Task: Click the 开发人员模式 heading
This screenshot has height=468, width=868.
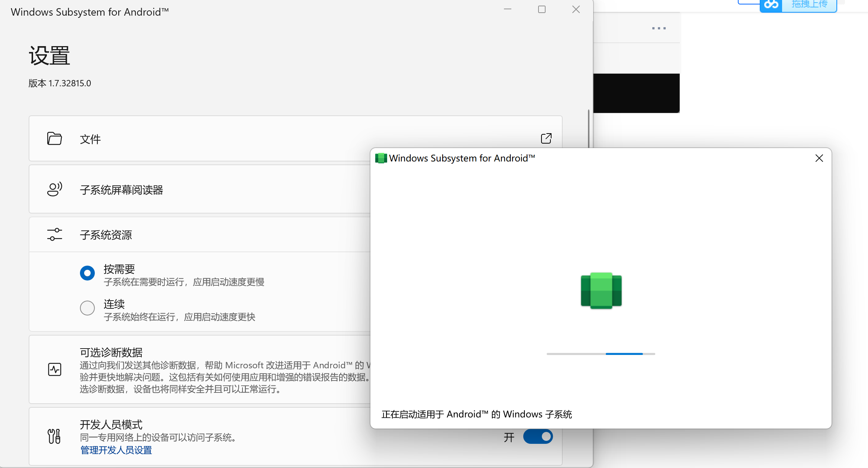Action: [111, 424]
